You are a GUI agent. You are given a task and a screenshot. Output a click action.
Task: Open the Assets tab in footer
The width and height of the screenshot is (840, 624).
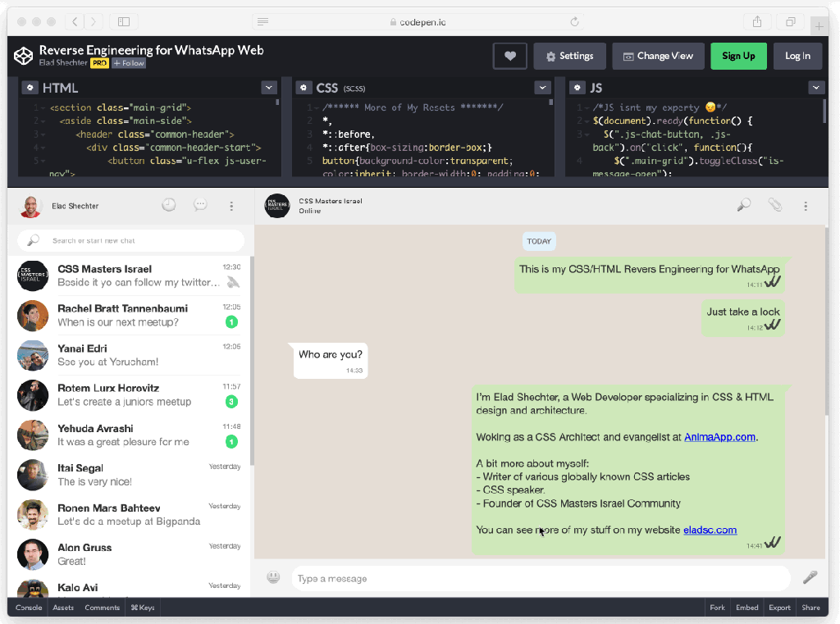click(x=63, y=608)
